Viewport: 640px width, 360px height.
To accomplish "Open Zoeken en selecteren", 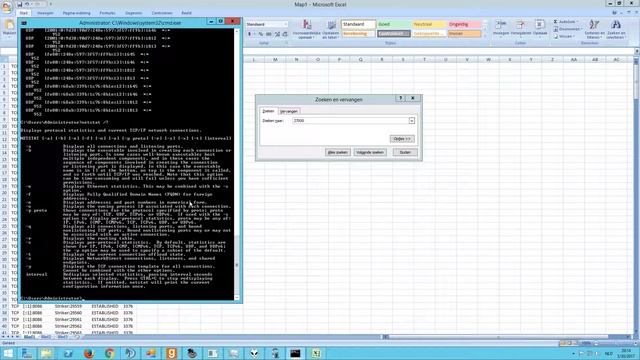I will (616, 29).
